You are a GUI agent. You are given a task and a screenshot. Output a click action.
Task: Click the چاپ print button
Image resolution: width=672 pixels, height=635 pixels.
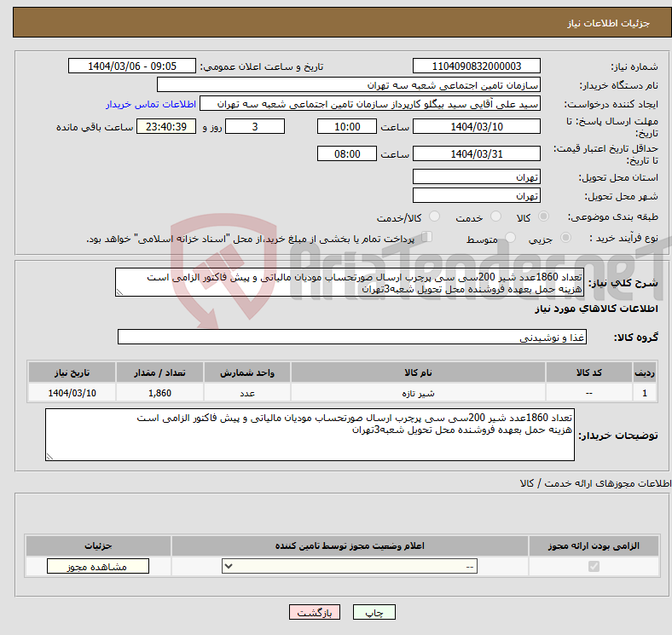pyautogui.click(x=374, y=613)
